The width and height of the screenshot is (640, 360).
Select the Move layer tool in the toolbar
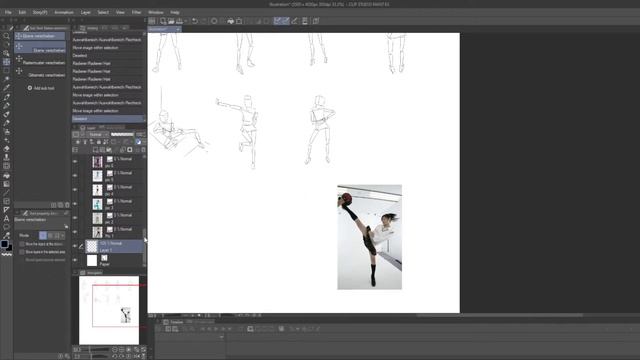click(6, 62)
